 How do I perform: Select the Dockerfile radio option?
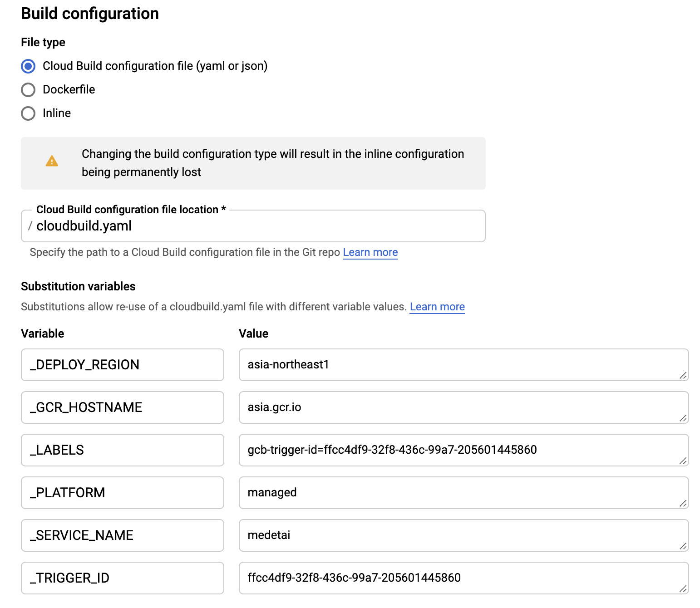[x=28, y=90]
